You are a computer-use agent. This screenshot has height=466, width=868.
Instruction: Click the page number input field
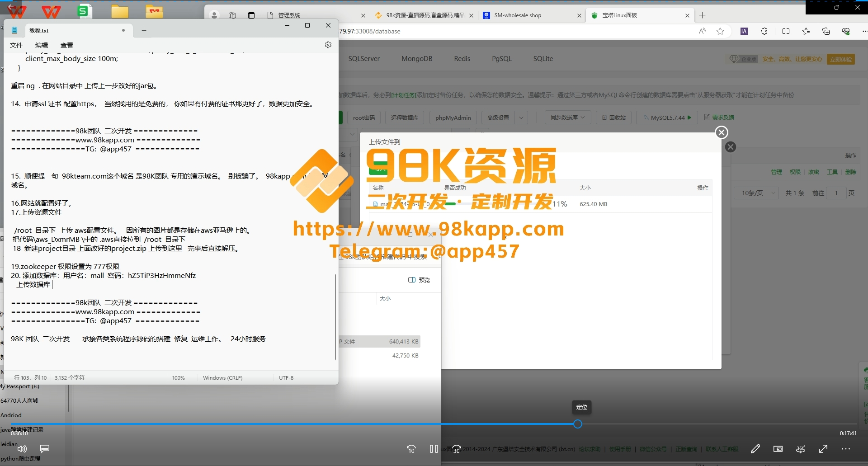[836, 193]
